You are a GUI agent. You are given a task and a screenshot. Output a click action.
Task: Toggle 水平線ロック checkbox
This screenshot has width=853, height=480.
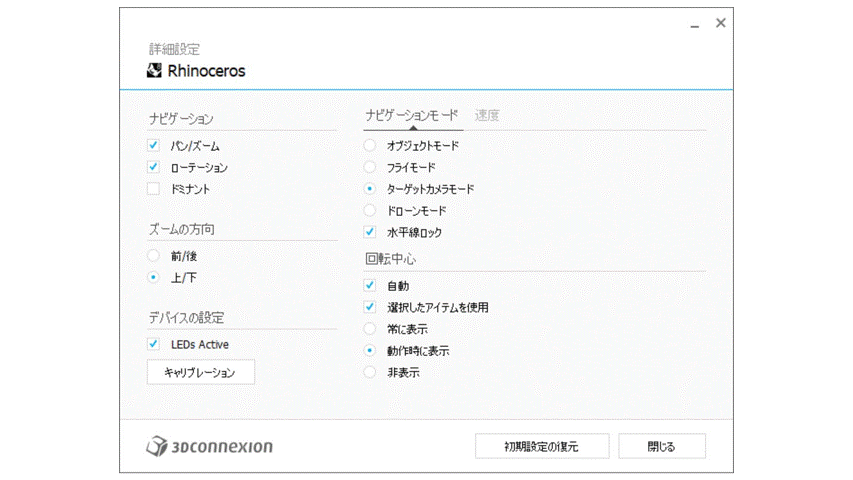coord(370,232)
